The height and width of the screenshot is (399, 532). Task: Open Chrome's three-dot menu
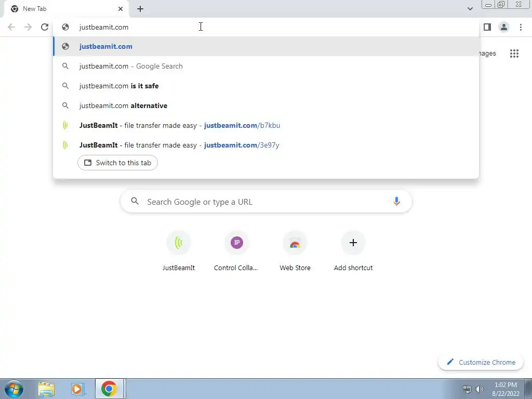tap(521, 27)
